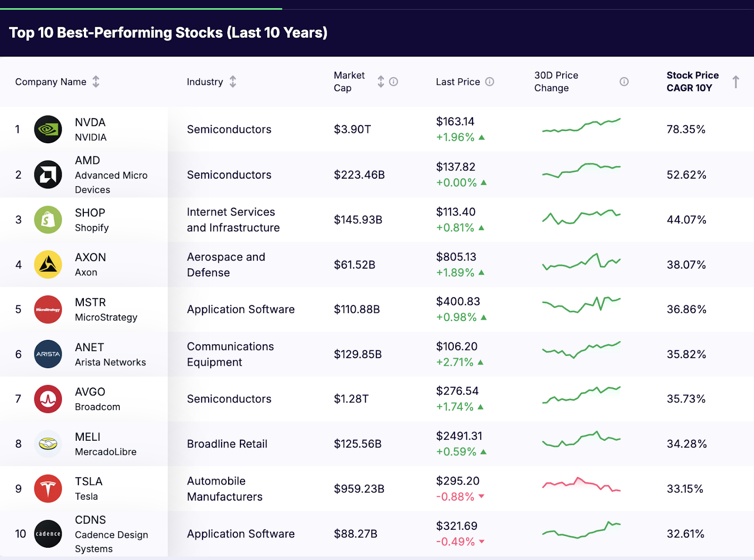Screen dimensions: 754x560
Task: Click the Aerospace and Defense industry cell
Action: coord(226,264)
